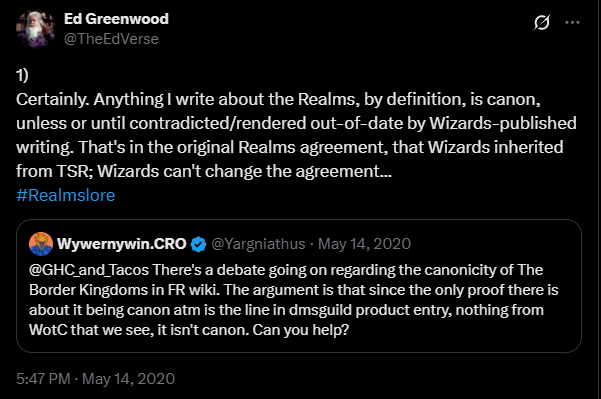The height and width of the screenshot is (399, 601).
Task: Open the quoted tweet about Border Kingdoms
Action: [x=299, y=286]
